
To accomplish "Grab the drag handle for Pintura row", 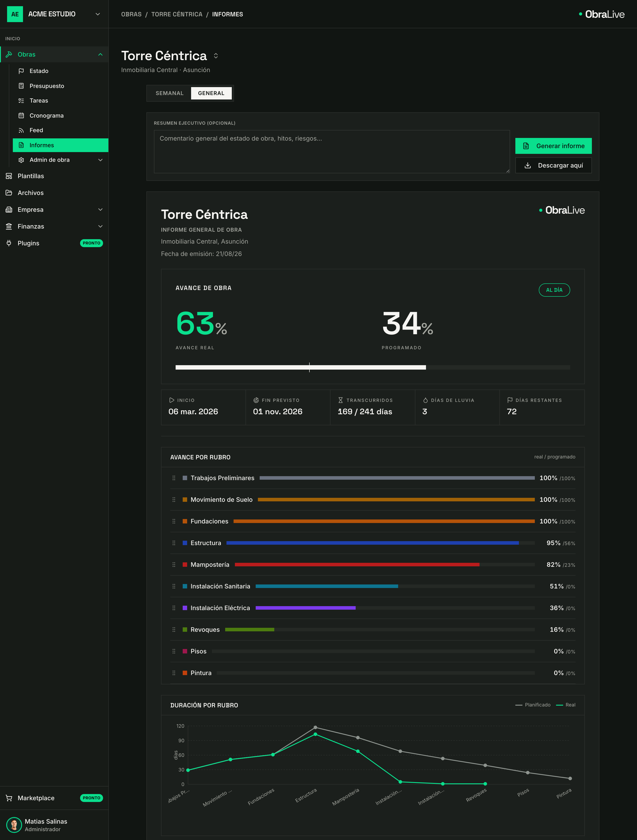I will click(174, 673).
